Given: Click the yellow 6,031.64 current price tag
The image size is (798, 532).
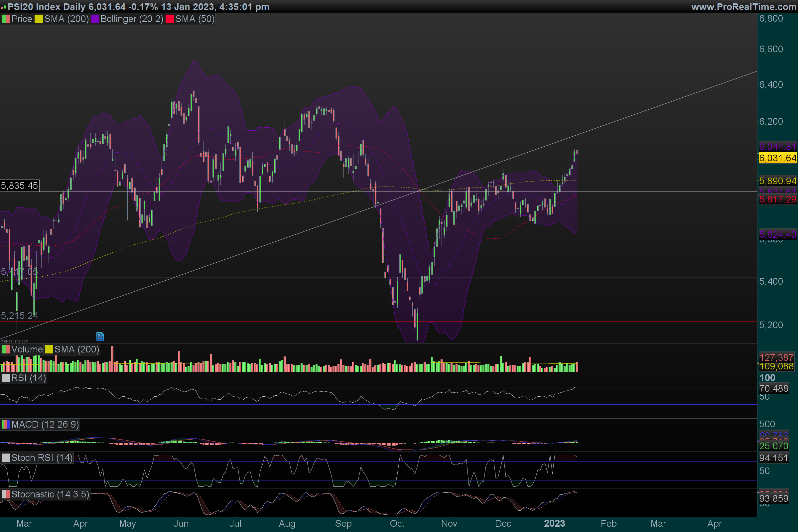Looking at the screenshot, I should tap(777, 158).
